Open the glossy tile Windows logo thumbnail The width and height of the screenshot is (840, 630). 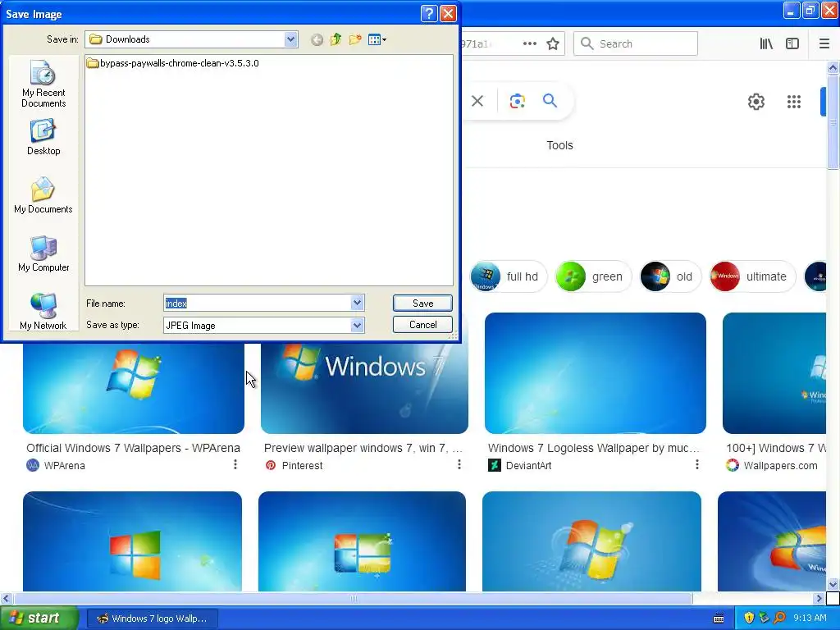[362, 541]
